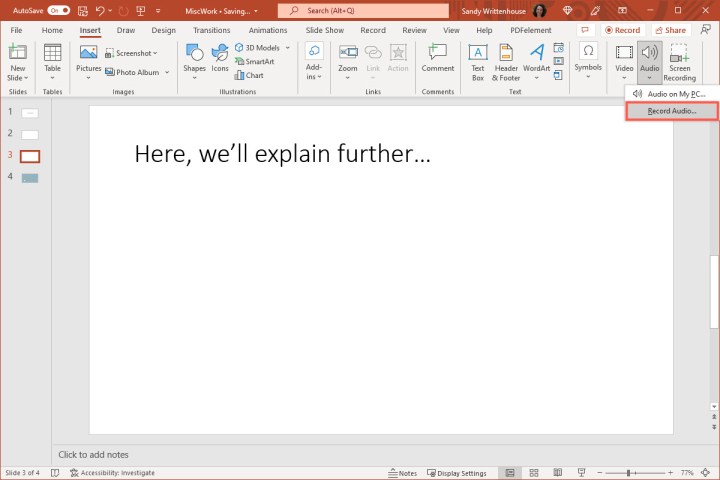Switch to the Home tab
This screenshot has height=480, width=720.
tap(52, 30)
